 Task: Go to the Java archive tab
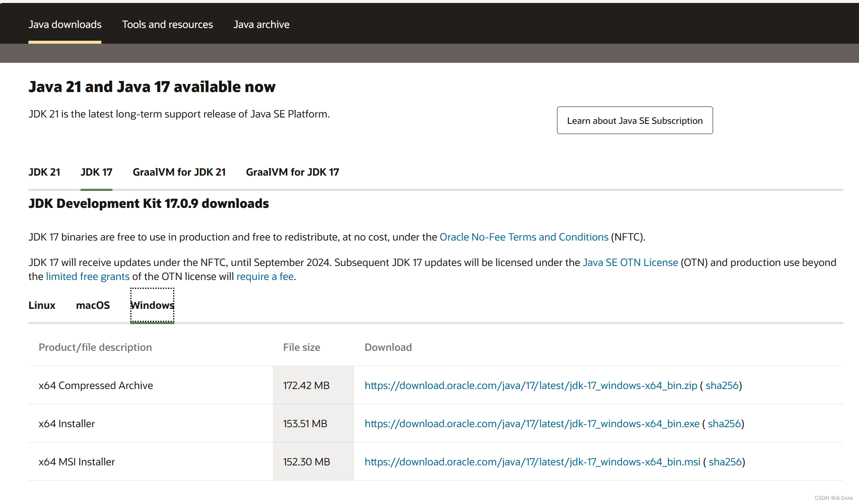(x=261, y=25)
